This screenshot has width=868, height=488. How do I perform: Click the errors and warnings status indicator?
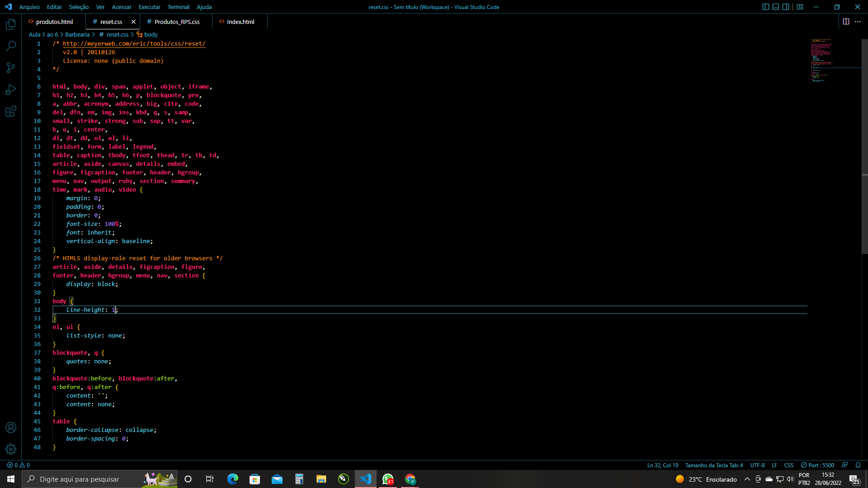click(19, 465)
